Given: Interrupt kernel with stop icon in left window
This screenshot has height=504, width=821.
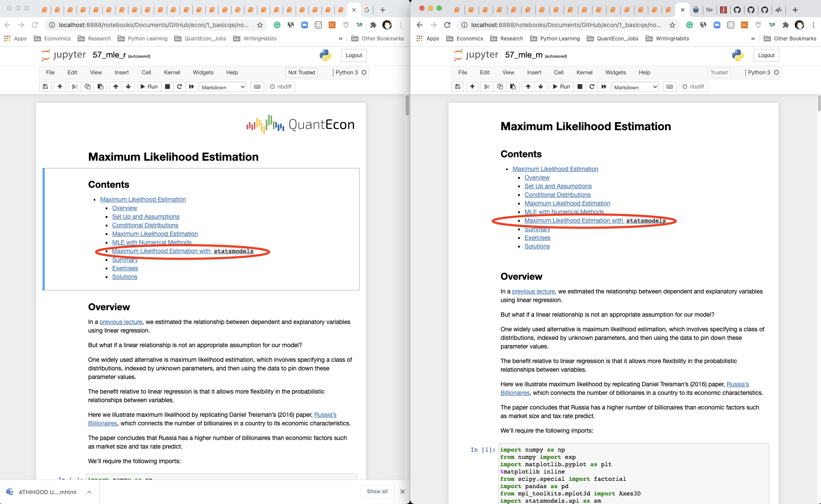Looking at the screenshot, I should [x=168, y=87].
